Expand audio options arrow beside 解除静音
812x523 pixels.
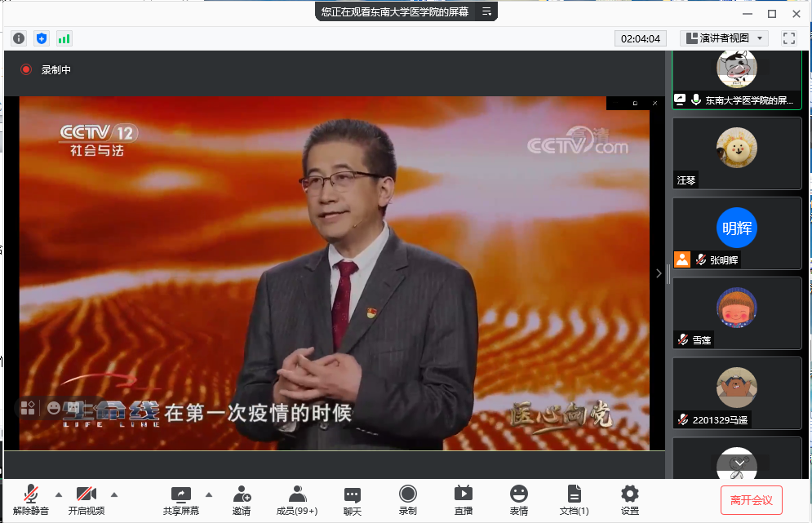coord(58,494)
